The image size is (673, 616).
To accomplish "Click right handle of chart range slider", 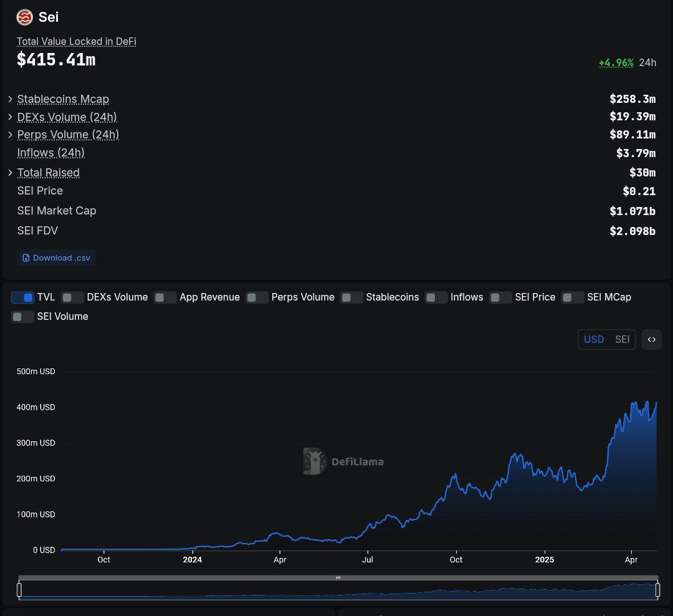I will (x=657, y=590).
